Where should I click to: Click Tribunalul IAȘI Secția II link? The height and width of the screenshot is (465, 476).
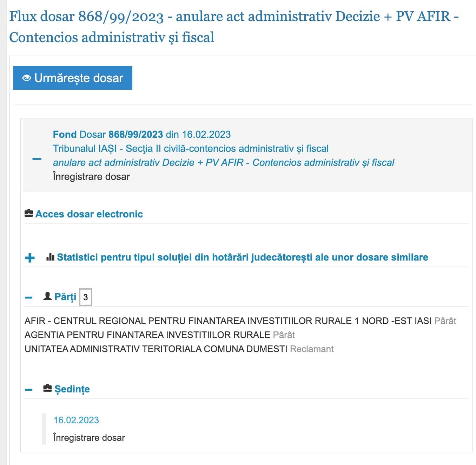[x=191, y=149]
